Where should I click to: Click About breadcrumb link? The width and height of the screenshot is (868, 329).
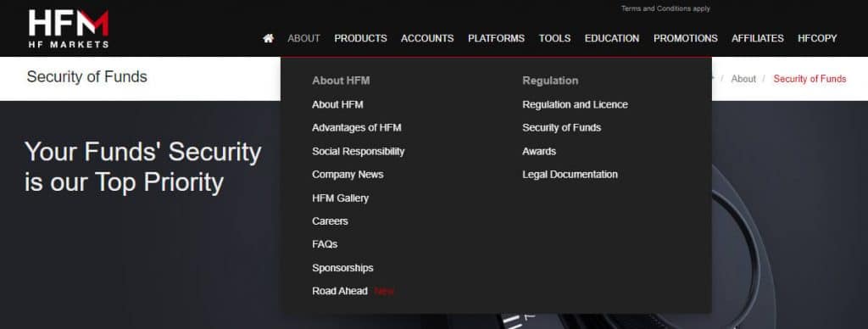743,79
